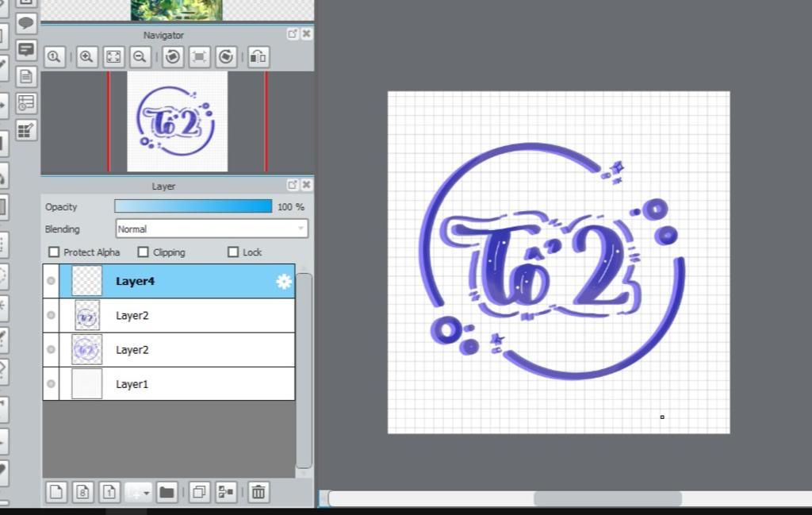This screenshot has width=812, height=515.
Task: Open the list with clock sidebar icon
Action: click(26, 104)
